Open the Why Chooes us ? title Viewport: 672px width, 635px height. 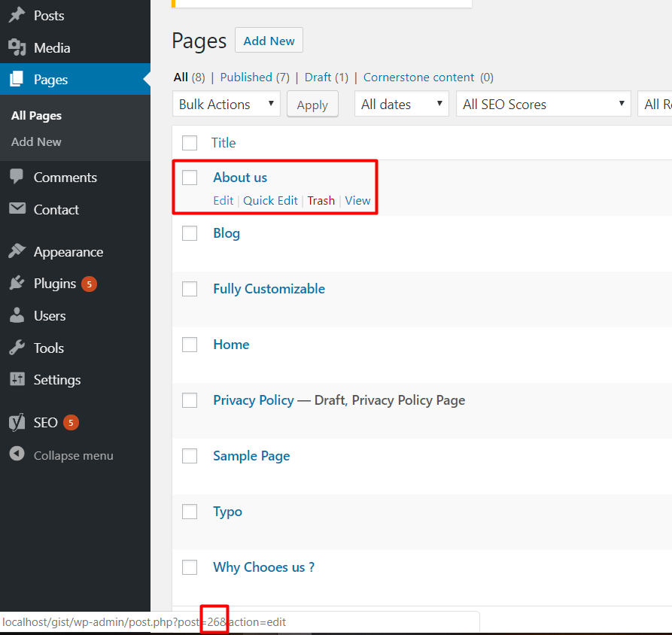point(264,567)
